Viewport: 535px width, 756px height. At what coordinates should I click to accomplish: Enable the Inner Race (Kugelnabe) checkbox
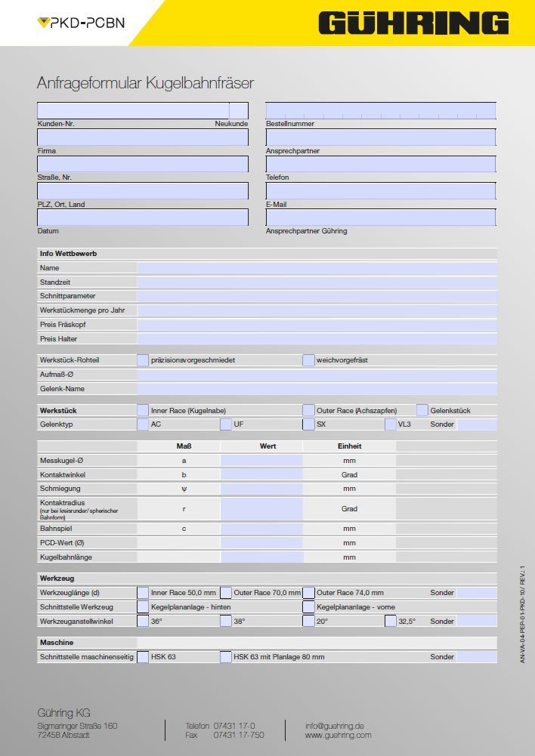point(143,410)
